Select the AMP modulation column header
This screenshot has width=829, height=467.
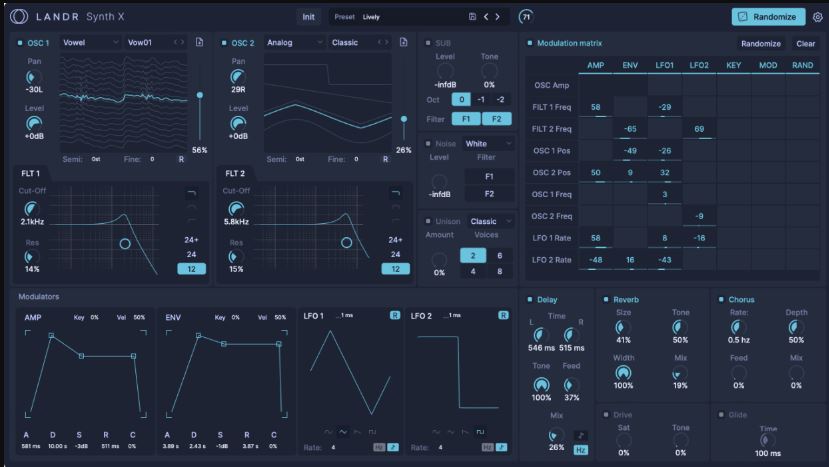pyautogui.click(x=595, y=65)
